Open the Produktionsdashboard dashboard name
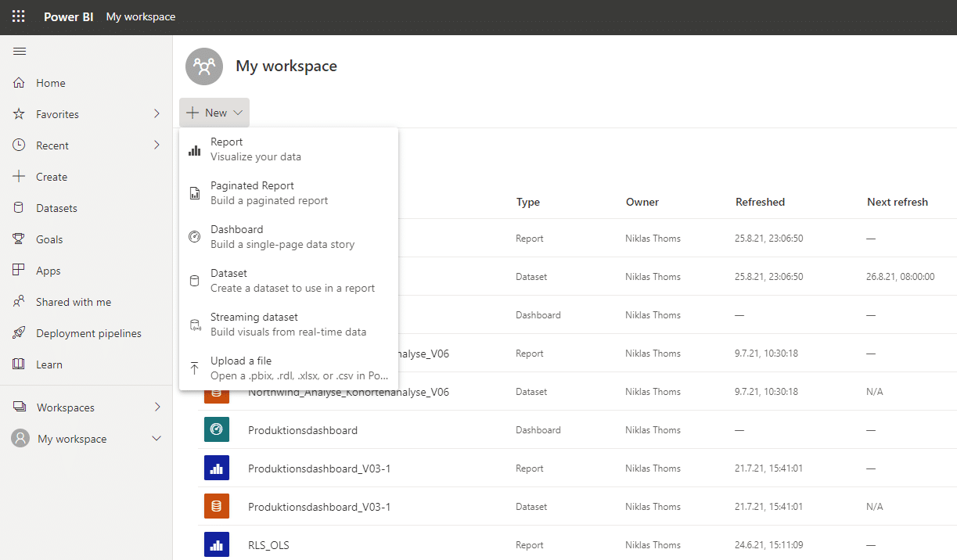This screenshot has width=957, height=560. (x=303, y=430)
